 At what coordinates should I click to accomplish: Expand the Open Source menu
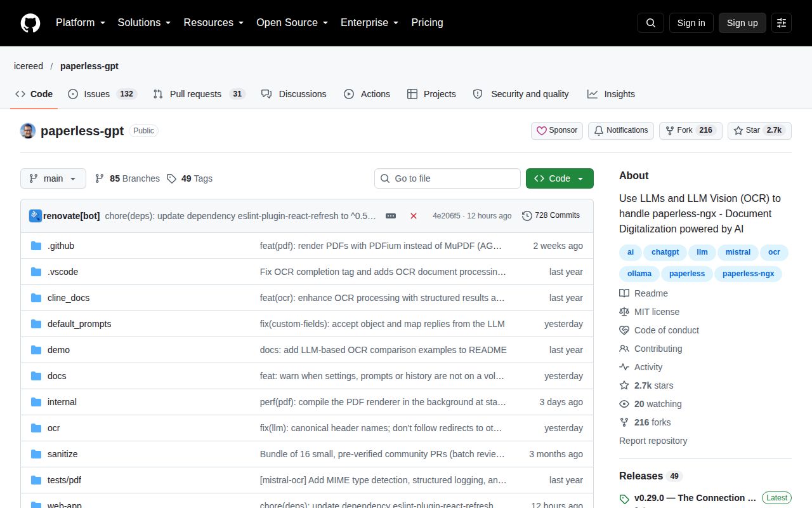(292, 23)
